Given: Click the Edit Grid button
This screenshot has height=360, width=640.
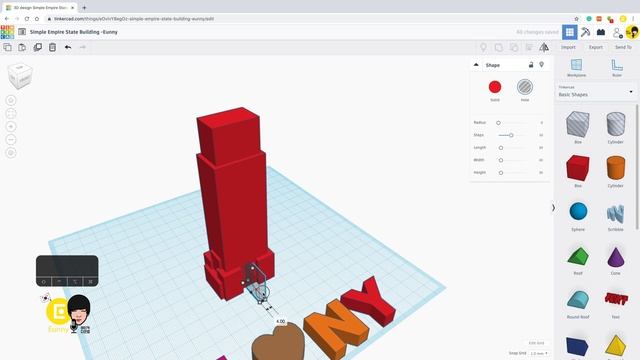Looking at the screenshot, I should coord(536,343).
